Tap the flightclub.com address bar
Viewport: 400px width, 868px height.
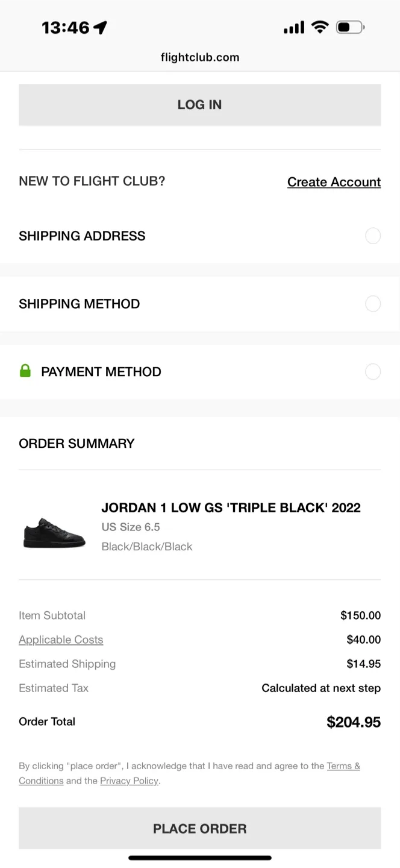coord(199,57)
